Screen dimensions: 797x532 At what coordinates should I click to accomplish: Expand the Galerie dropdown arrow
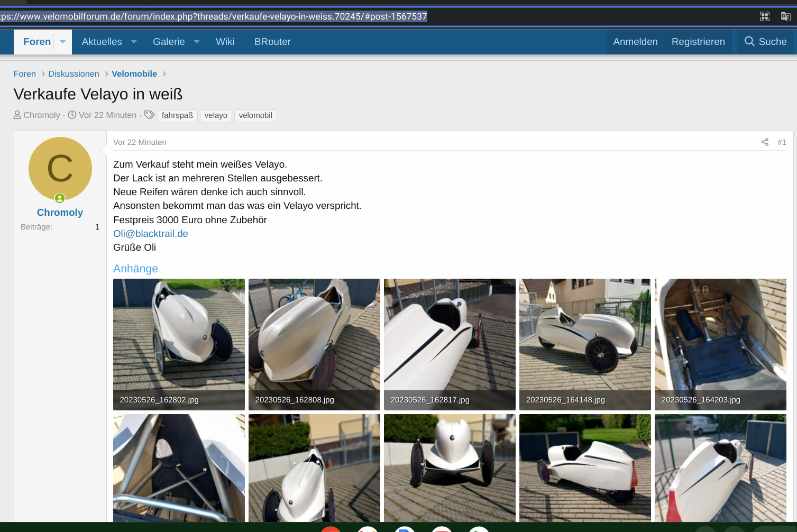tap(197, 42)
